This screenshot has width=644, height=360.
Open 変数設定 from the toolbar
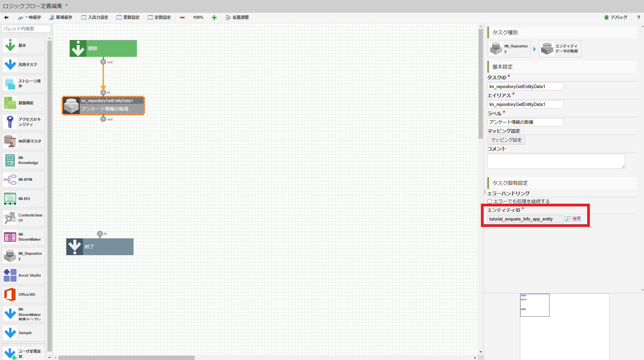click(x=128, y=17)
